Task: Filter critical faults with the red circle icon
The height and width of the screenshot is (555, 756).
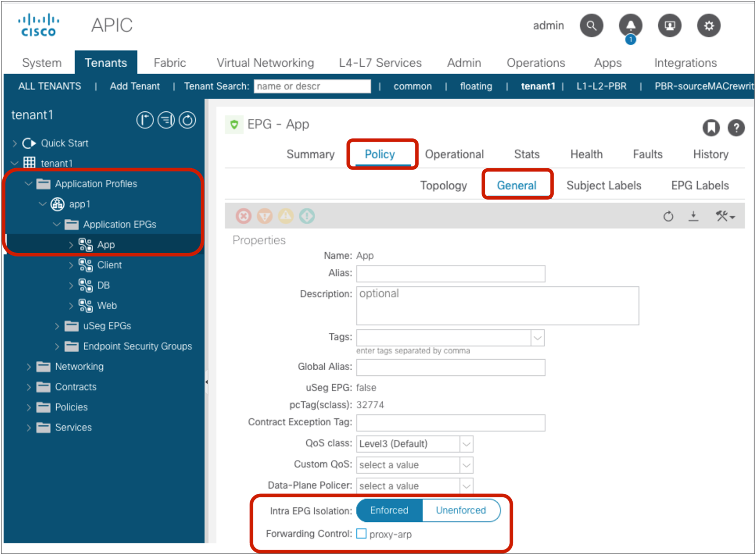Action: (x=243, y=216)
